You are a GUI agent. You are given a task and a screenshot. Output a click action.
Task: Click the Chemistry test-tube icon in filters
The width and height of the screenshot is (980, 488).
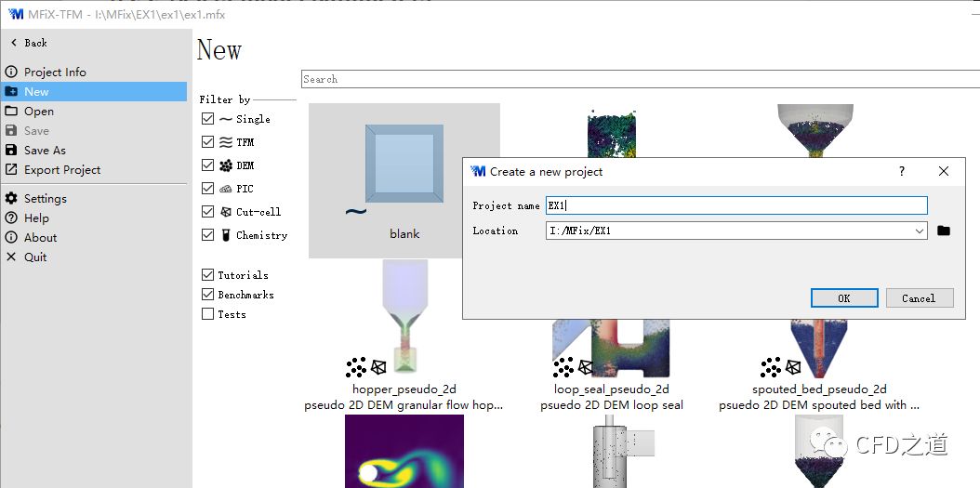coord(226,235)
